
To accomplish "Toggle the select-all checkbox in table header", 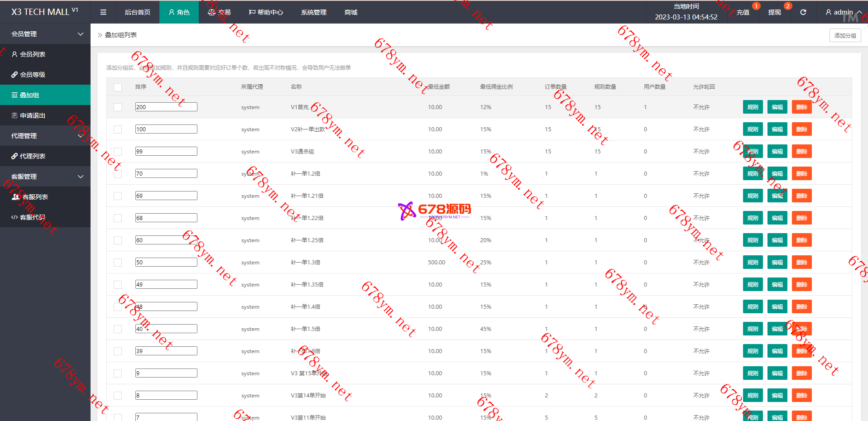I will [x=118, y=87].
